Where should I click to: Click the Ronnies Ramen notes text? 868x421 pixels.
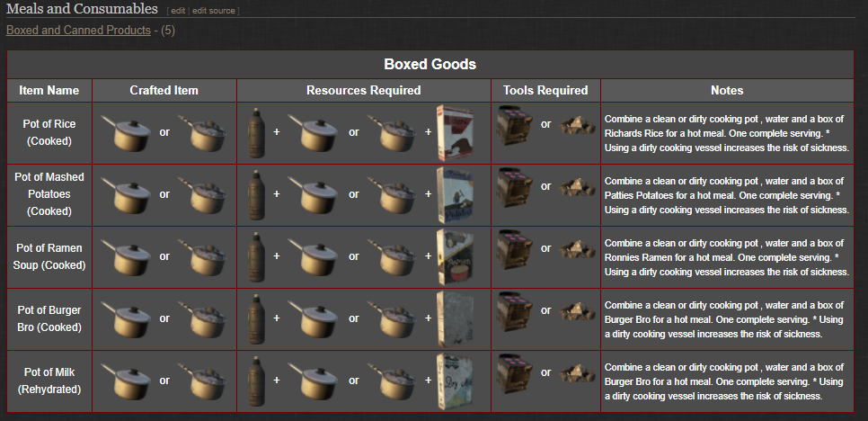727,257
